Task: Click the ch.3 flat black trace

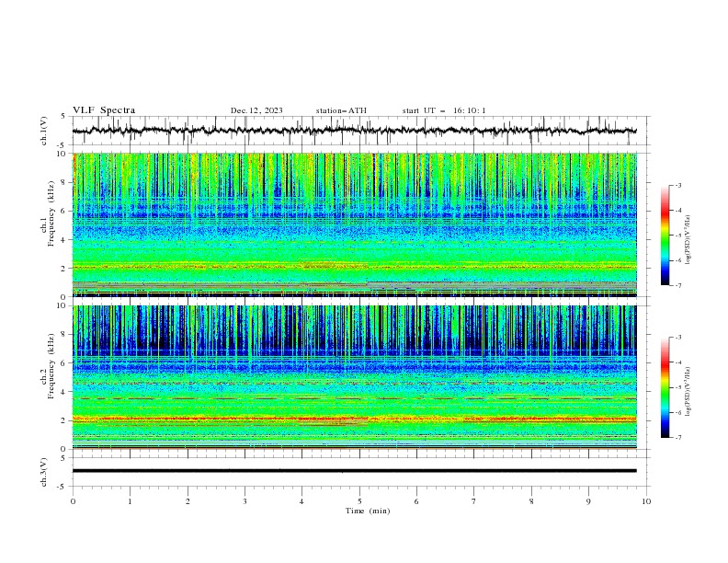Action: pos(354,471)
